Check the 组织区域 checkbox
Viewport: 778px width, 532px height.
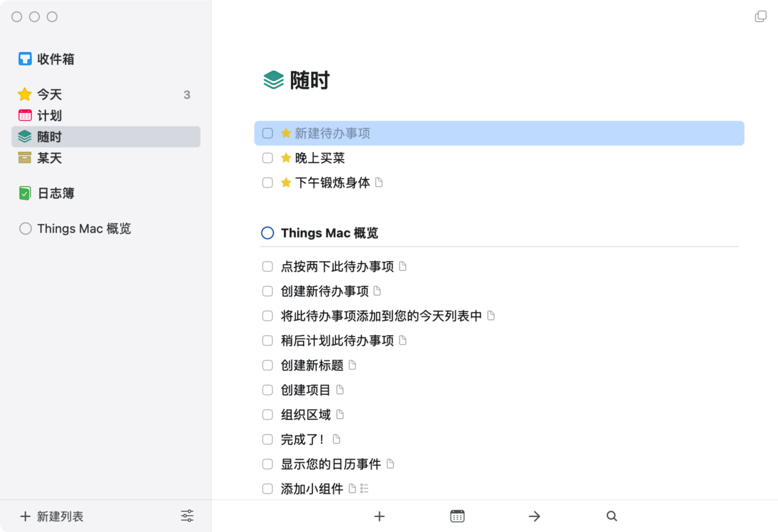point(267,415)
